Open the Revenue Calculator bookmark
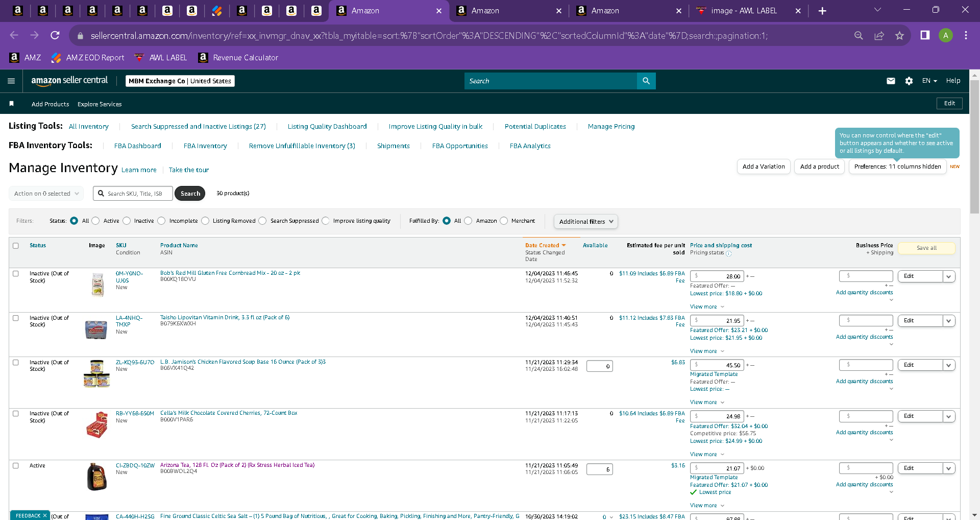 tap(238, 58)
